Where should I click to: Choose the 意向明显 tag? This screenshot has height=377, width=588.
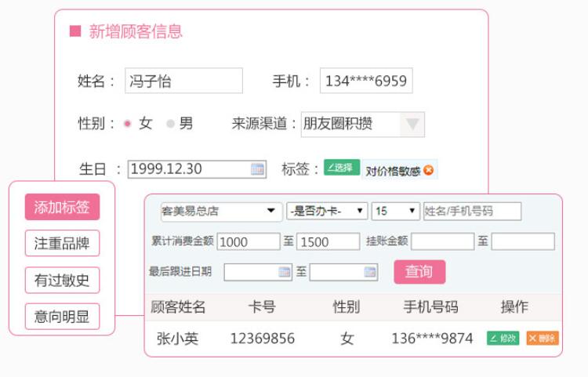[62, 316]
